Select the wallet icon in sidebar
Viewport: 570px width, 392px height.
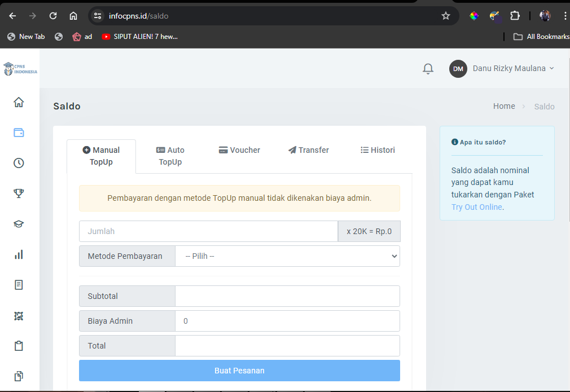coord(19,133)
